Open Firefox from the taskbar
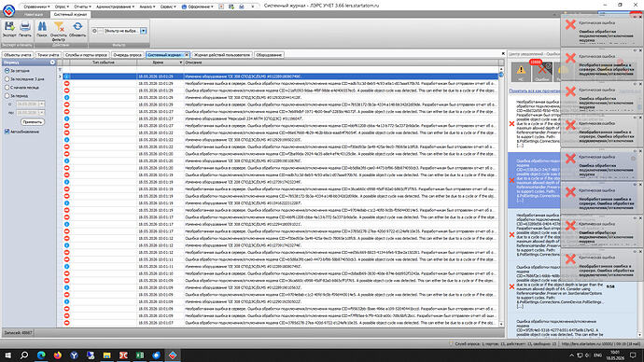The height and width of the screenshot is (362, 644). (x=58, y=355)
